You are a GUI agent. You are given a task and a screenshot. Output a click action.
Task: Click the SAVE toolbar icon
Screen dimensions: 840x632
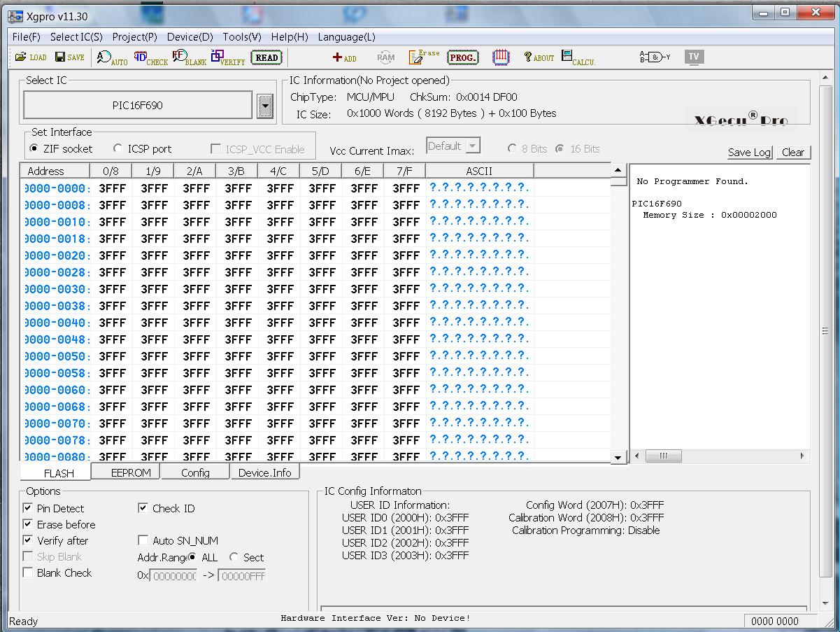pyautogui.click(x=70, y=57)
